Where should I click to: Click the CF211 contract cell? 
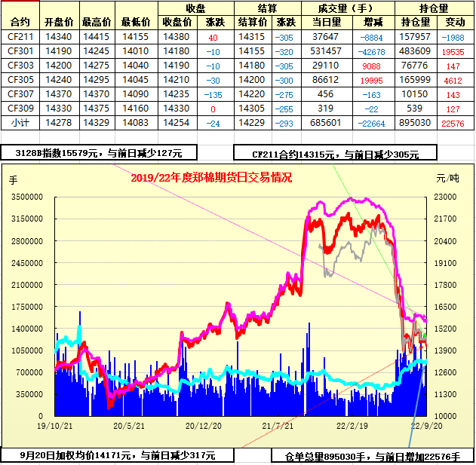(20, 37)
